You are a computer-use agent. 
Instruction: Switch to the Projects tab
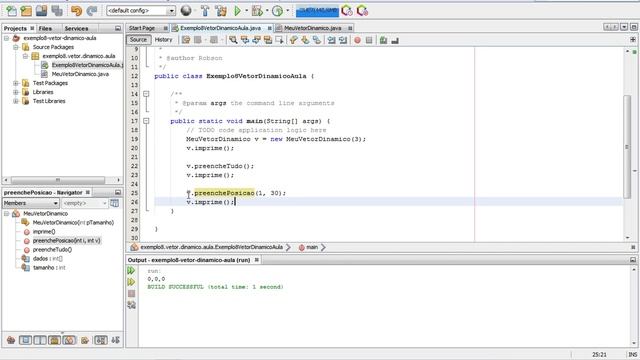[15, 28]
